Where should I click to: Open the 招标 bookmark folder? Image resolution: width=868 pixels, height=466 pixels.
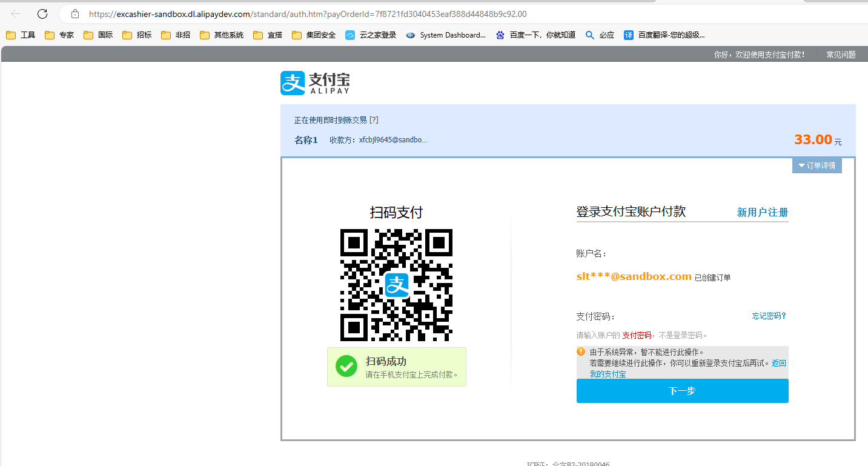pos(137,35)
